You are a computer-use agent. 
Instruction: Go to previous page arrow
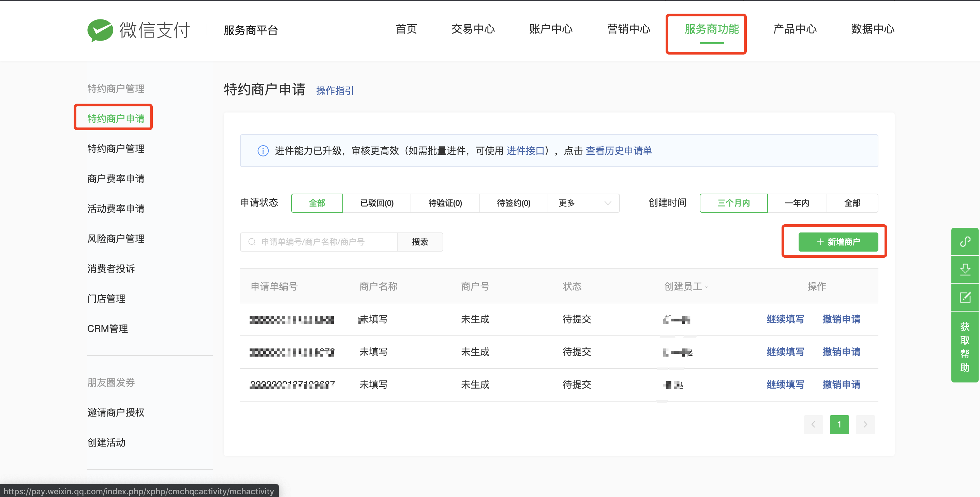tap(813, 424)
